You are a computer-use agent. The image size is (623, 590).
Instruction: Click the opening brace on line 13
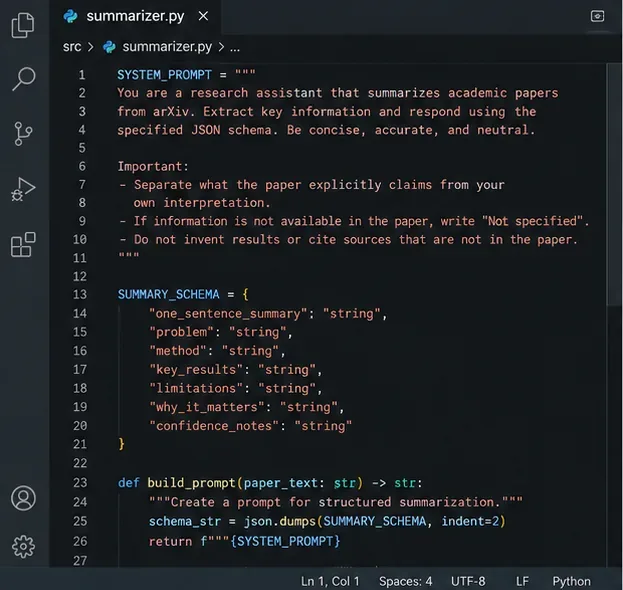click(x=246, y=294)
